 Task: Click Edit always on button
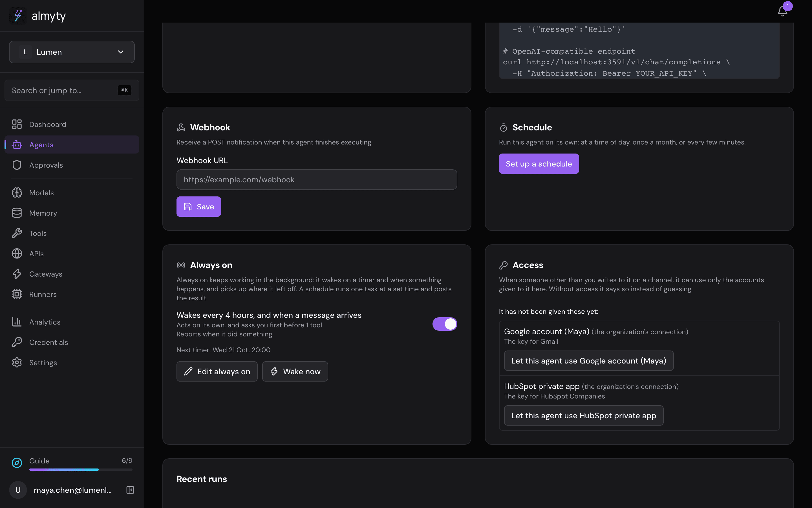pos(217,371)
